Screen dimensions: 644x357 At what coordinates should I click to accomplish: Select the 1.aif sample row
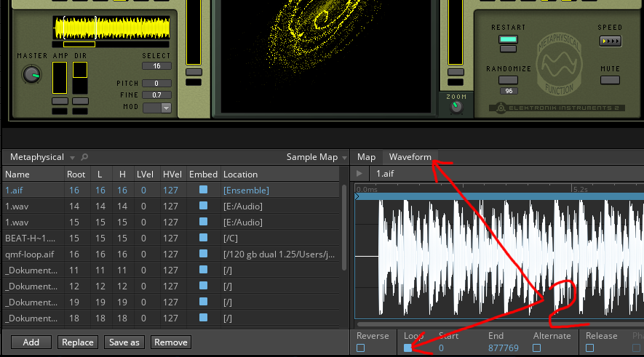(171, 190)
